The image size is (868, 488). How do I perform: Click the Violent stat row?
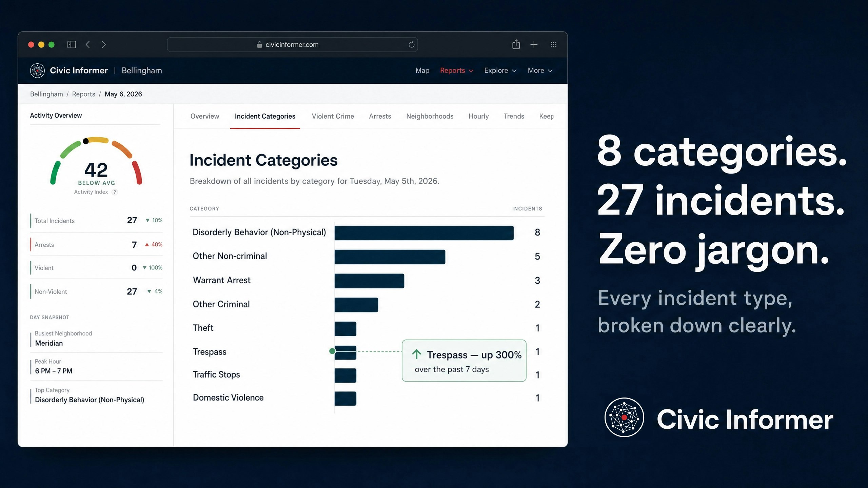click(96, 268)
